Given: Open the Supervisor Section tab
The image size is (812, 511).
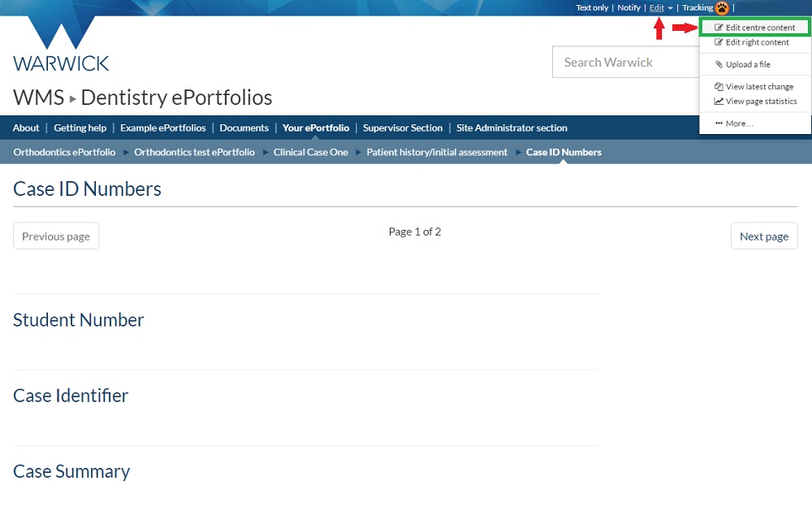Looking at the screenshot, I should pos(402,128).
